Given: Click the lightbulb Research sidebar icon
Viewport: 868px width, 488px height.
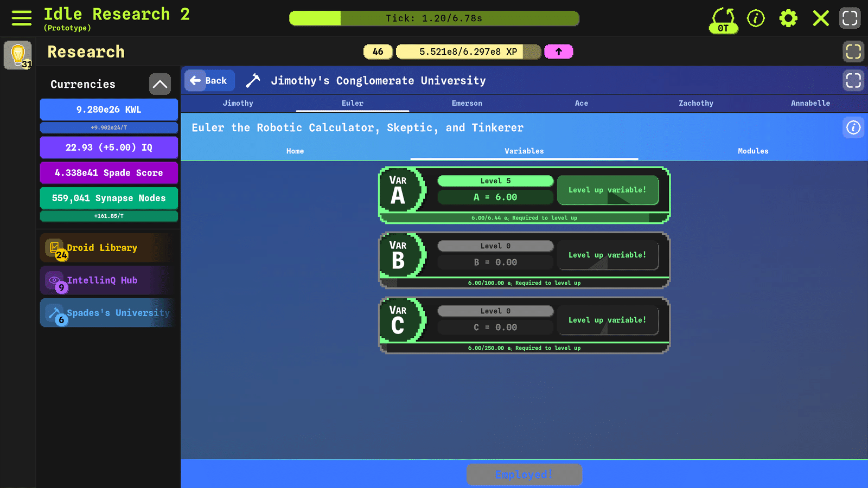Looking at the screenshot, I should [x=18, y=55].
